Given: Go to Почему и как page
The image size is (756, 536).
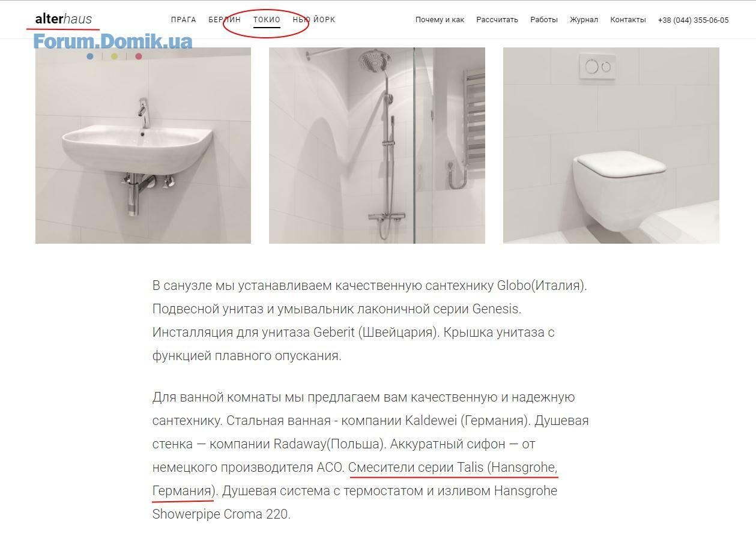Looking at the screenshot, I should pyautogui.click(x=440, y=20).
